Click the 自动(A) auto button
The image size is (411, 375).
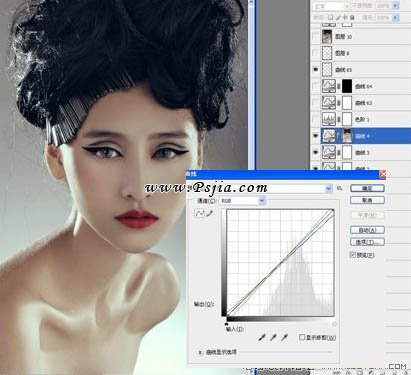tap(367, 230)
